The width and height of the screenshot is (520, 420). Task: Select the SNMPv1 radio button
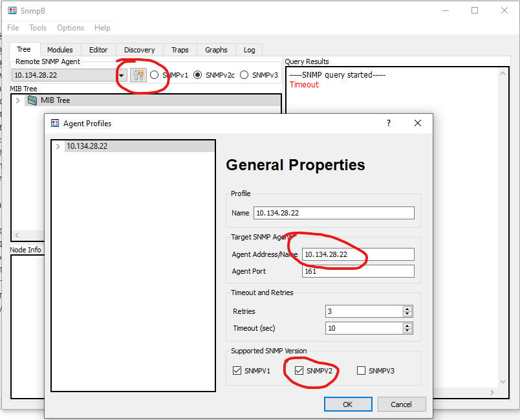[x=155, y=75]
